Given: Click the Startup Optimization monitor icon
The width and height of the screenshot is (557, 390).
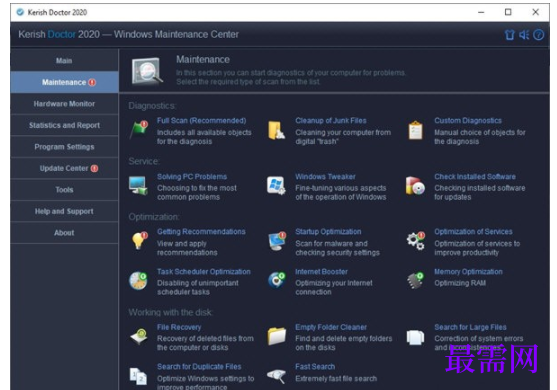Looking at the screenshot, I should pos(277,241).
